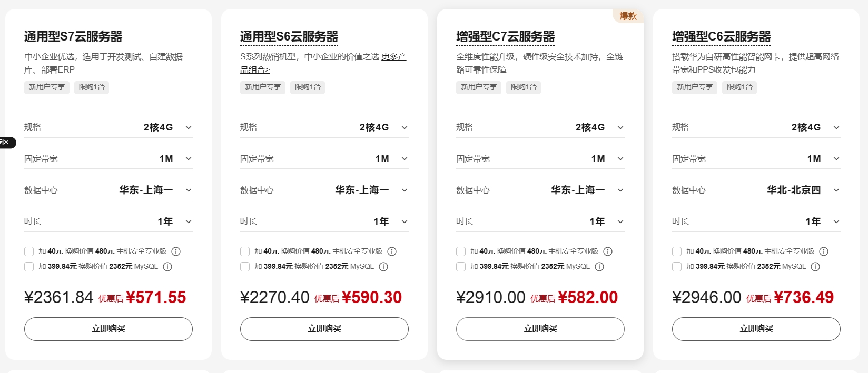Image resolution: width=868 pixels, height=373 pixels.
Task: Click 立即购买 for the C7 server
Action: [x=540, y=329]
